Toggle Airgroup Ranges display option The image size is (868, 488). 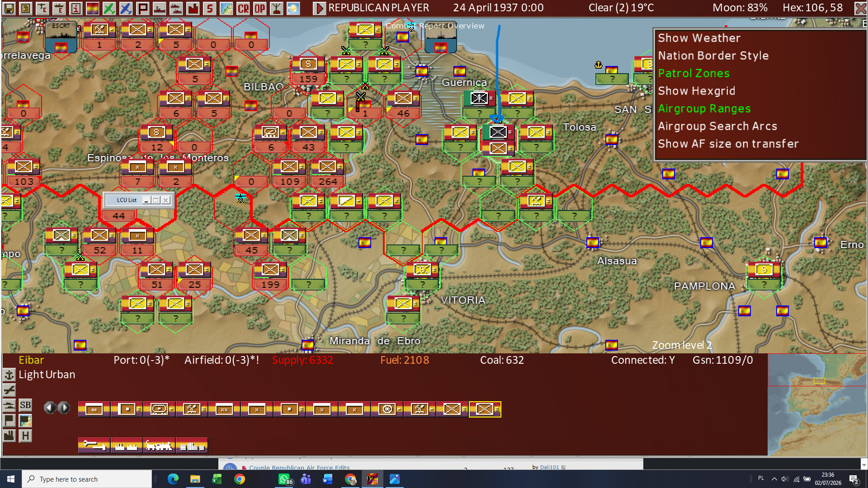click(704, 108)
